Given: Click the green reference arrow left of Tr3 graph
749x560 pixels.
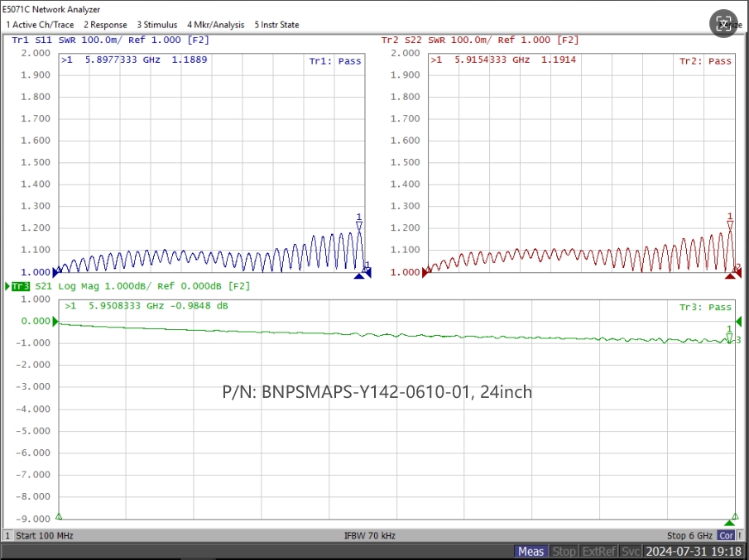Looking at the screenshot, I should (x=55, y=321).
